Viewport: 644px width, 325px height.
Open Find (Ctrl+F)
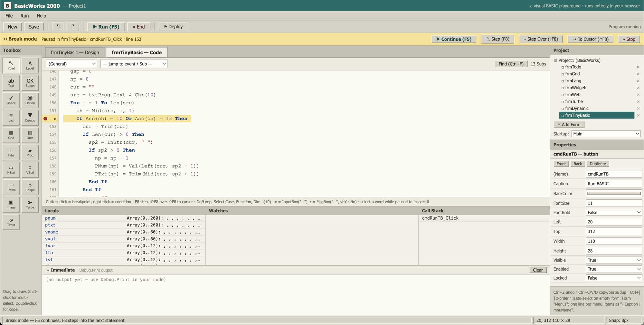(x=511, y=64)
